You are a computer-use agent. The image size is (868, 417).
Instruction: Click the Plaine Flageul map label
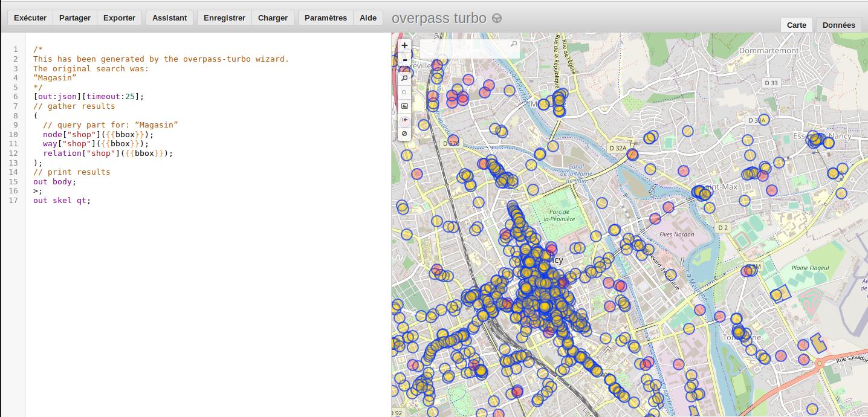pos(810,268)
